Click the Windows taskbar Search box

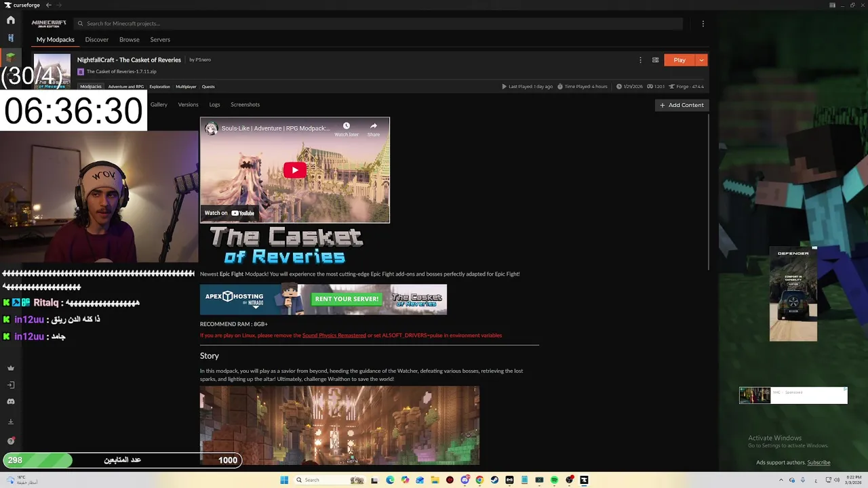coord(330,480)
